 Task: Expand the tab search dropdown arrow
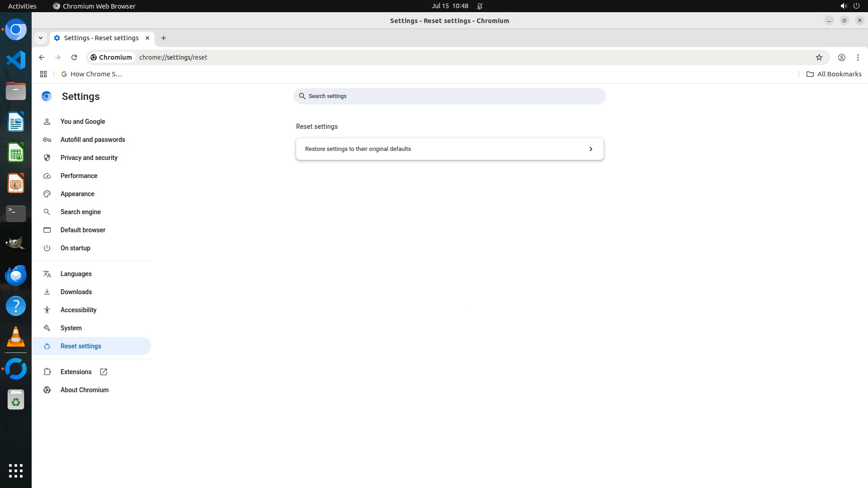pyautogui.click(x=41, y=38)
